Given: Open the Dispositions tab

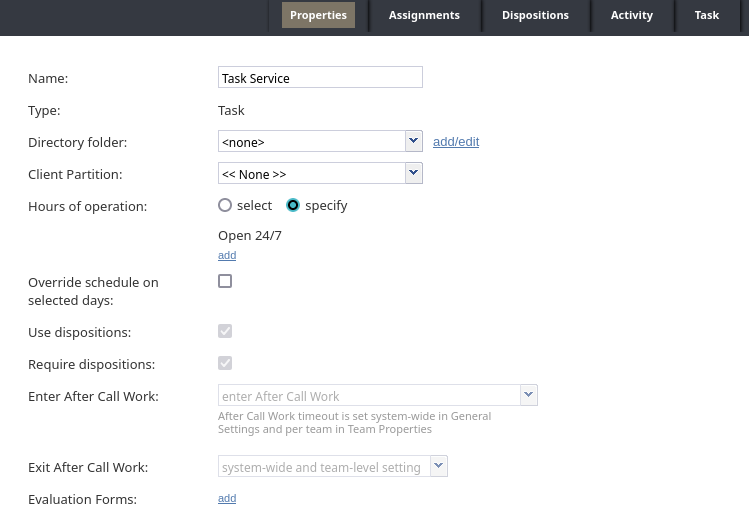Looking at the screenshot, I should pyautogui.click(x=535, y=15).
